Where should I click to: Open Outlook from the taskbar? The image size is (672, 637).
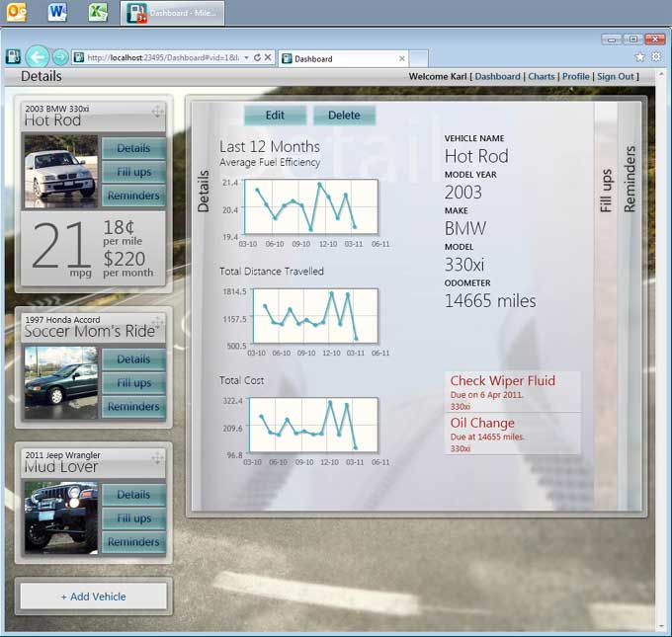pyautogui.click(x=16, y=13)
